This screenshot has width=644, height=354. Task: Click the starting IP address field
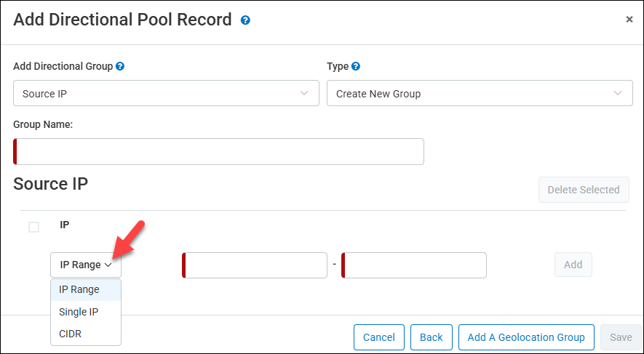(x=255, y=265)
